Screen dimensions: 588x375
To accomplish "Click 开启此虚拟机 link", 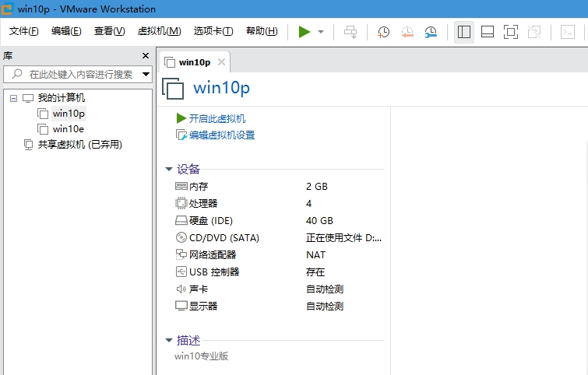I will [217, 119].
